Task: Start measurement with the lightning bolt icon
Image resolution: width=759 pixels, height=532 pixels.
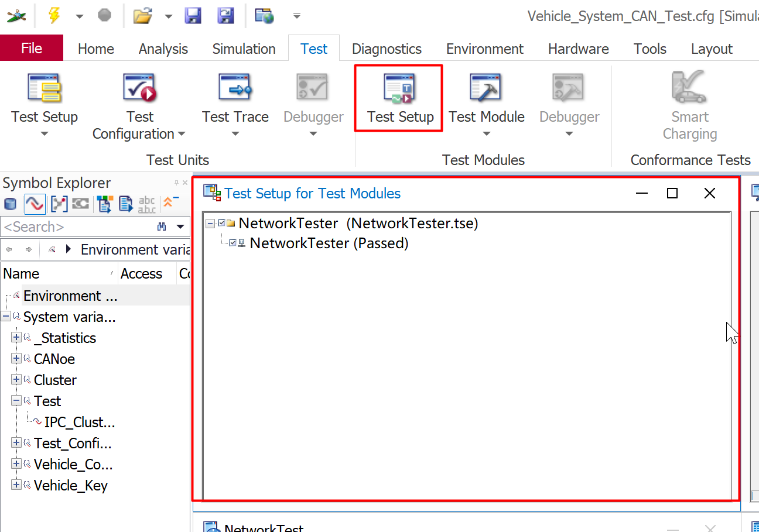Action: click(54, 16)
